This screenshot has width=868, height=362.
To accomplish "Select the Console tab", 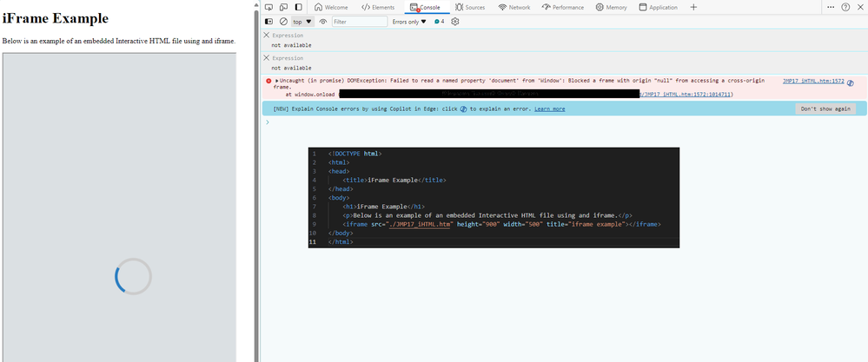I will (426, 7).
